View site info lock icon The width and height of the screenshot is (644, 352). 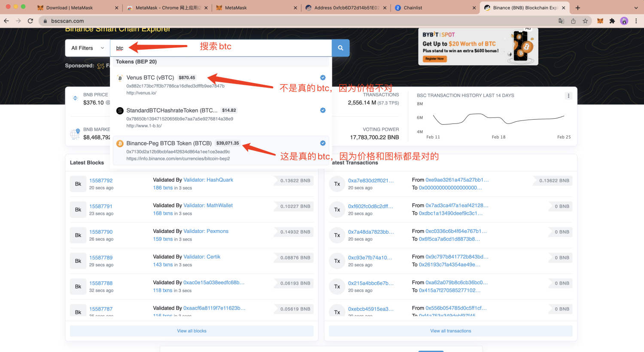(45, 21)
